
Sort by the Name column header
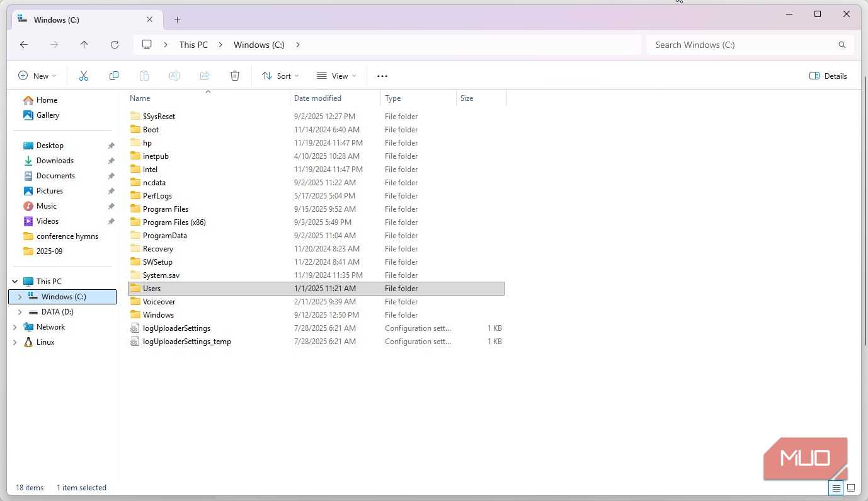pos(208,98)
